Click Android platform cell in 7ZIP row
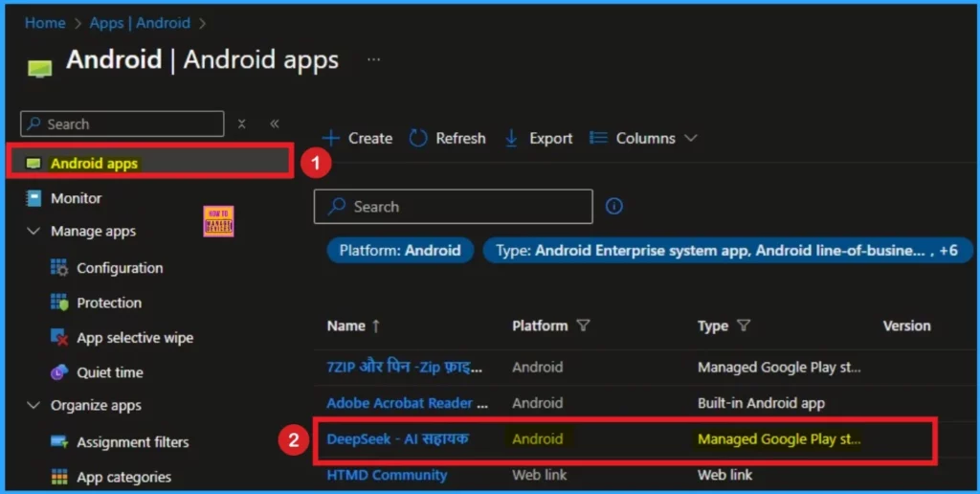 click(538, 367)
